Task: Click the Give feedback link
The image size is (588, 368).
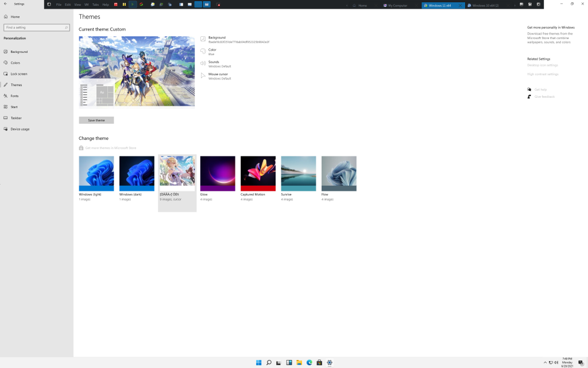Action: (x=544, y=97)
